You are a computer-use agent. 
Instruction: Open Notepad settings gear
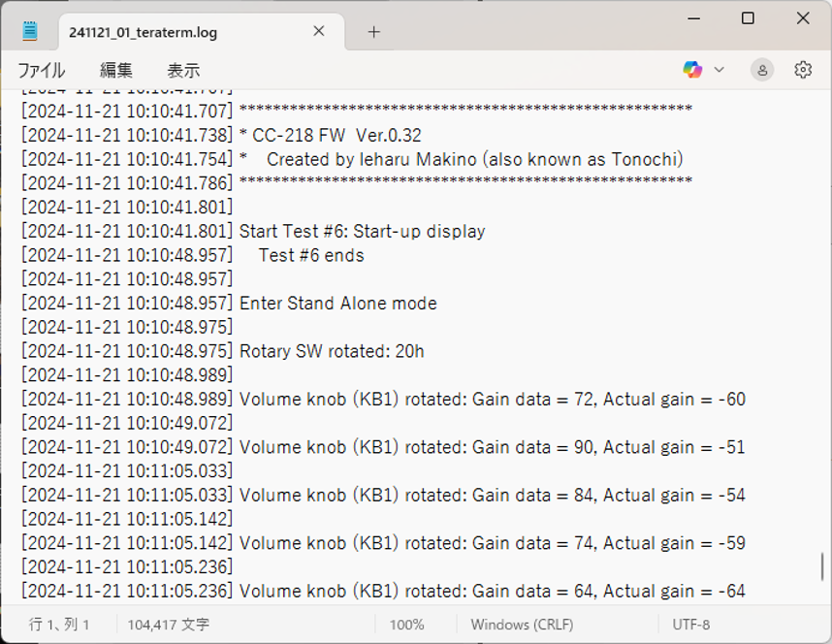(x=803, y=70)
